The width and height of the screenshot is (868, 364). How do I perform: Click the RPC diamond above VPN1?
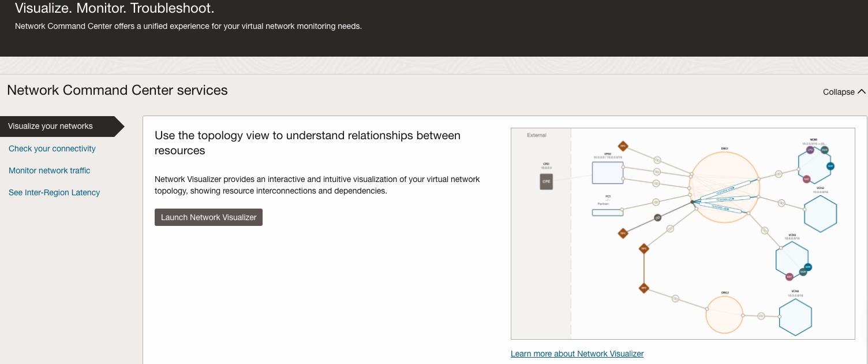pos(623,146)
